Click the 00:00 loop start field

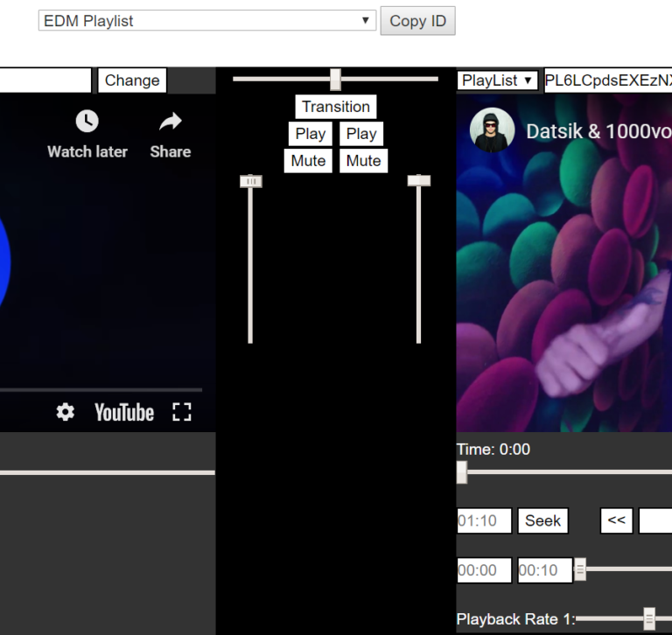[484, 570]
